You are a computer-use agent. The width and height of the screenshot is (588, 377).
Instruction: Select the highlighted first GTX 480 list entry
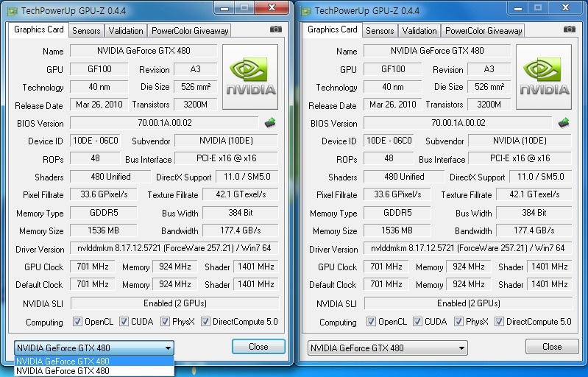[x=94, y=362]
